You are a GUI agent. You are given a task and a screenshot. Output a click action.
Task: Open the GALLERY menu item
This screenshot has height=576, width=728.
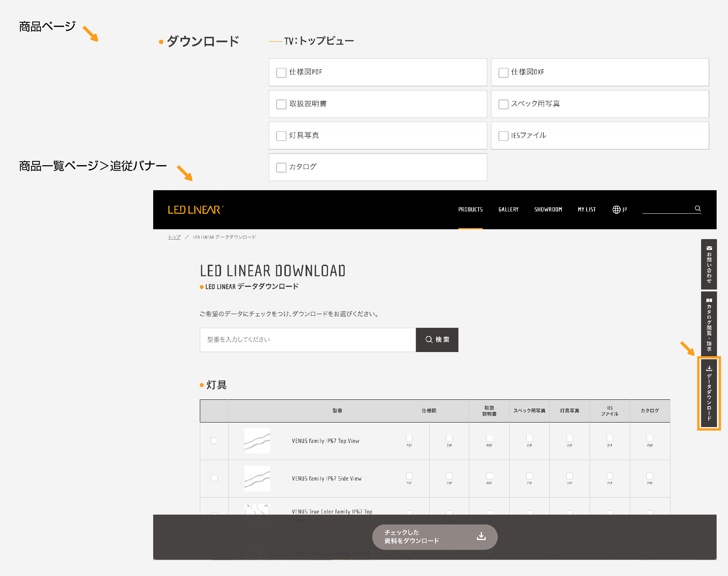coord(508,210)
